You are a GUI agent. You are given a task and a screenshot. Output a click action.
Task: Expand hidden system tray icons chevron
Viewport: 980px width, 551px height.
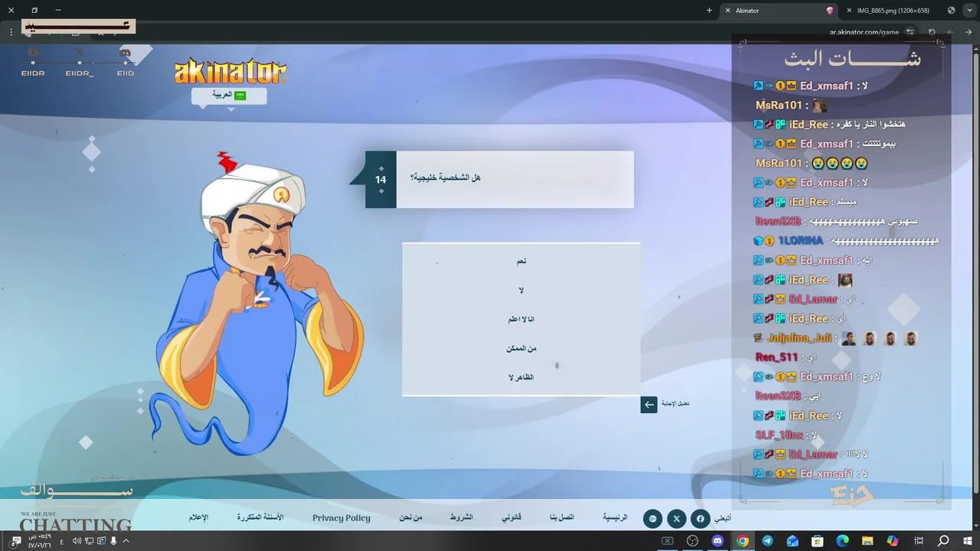[x=126, y=541]
